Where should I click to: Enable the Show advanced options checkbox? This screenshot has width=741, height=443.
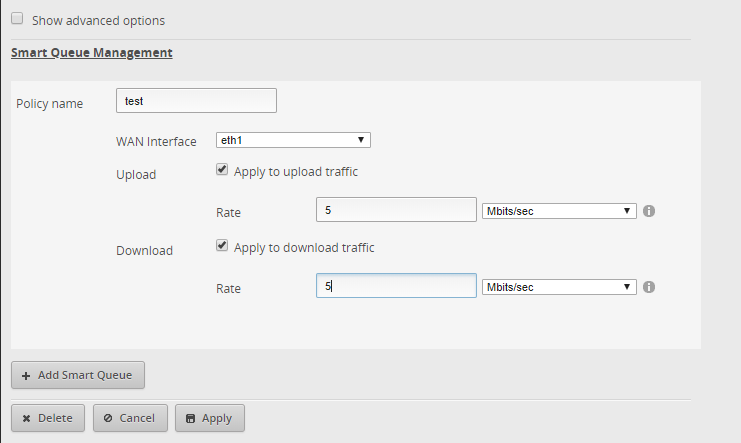click(17, 19)
